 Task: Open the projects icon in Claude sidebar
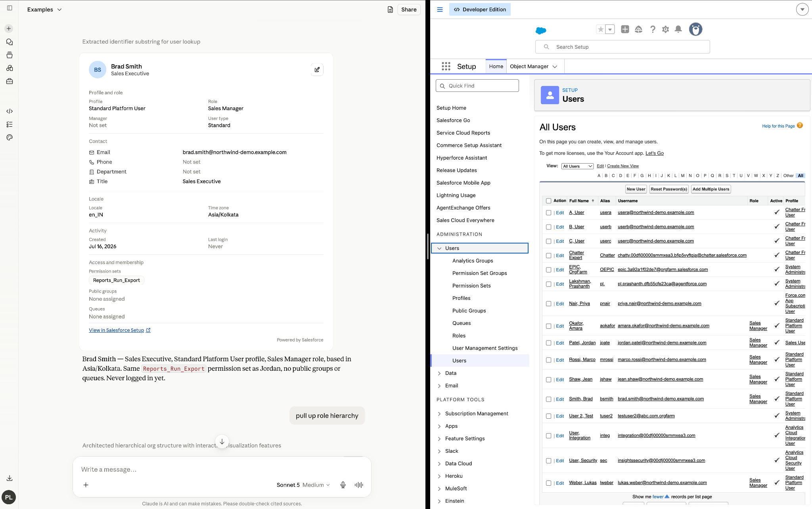[x=10, y=55]
